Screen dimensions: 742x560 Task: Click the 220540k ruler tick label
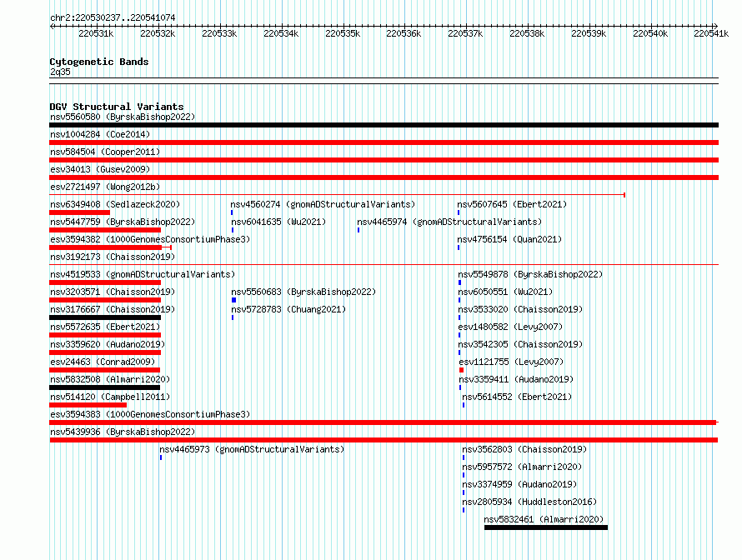point(650,33)
